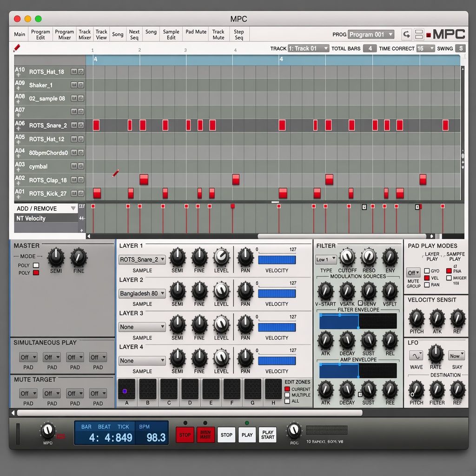Select ALL edit zones option
This screenshot has width=476, height=476.
[287, 401]
